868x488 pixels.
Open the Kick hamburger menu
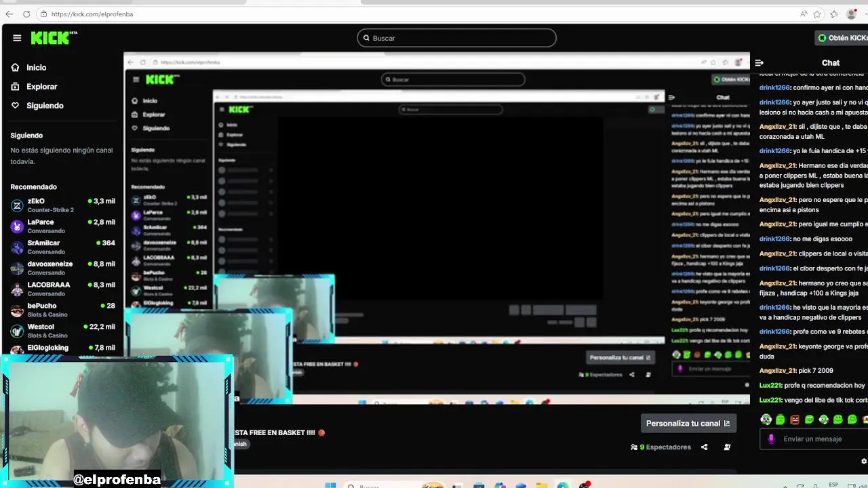click(17, 38)
